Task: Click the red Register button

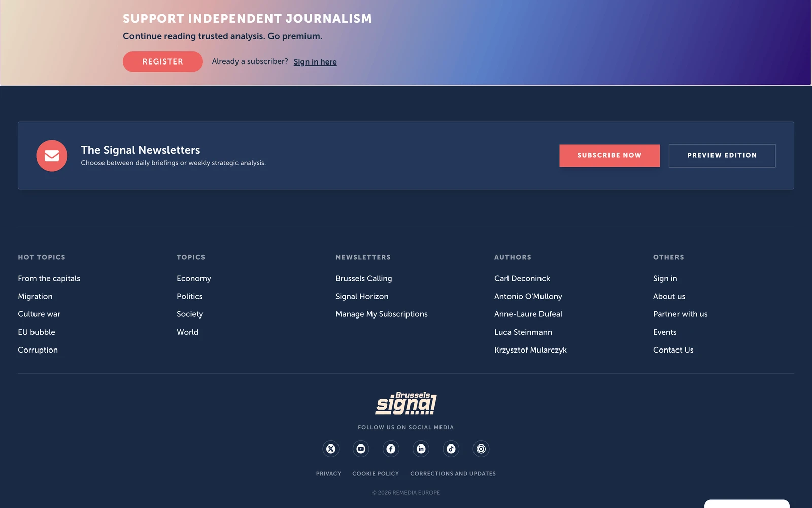Action: [x=163, y=61]
